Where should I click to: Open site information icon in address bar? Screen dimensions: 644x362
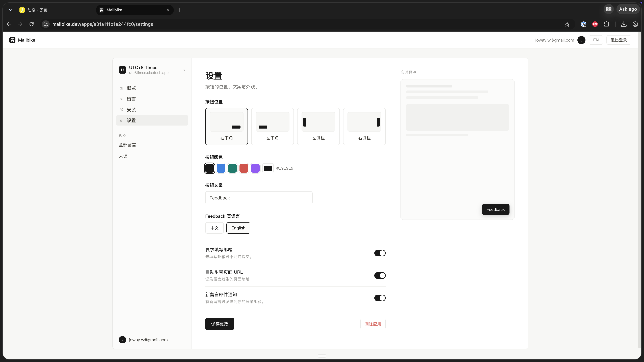tap(45, 24)
